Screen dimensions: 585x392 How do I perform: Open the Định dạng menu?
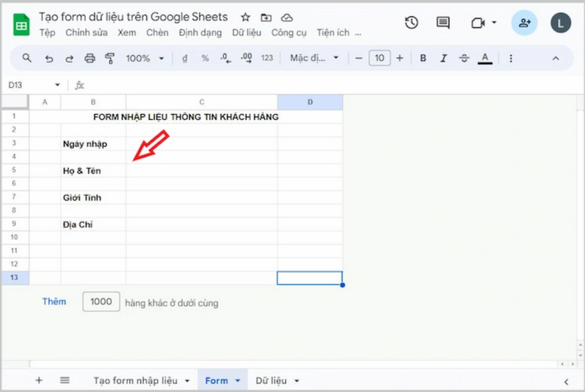coord(200,33)
